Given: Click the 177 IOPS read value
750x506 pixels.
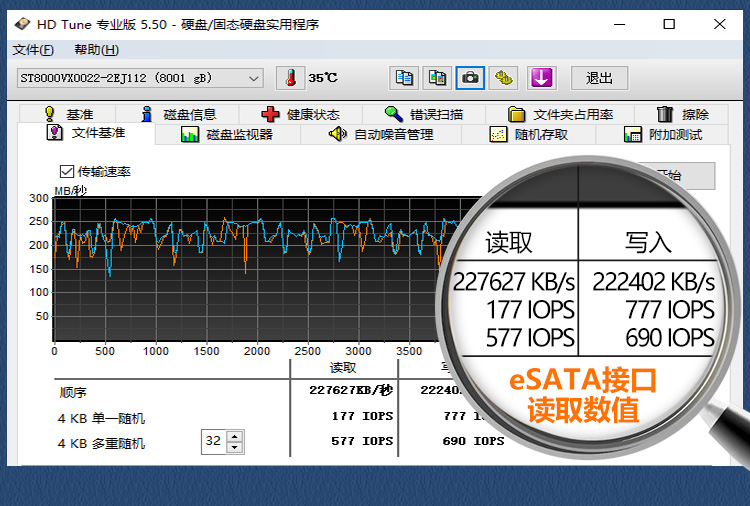Looking at the screenshot, I should [363, 416].
